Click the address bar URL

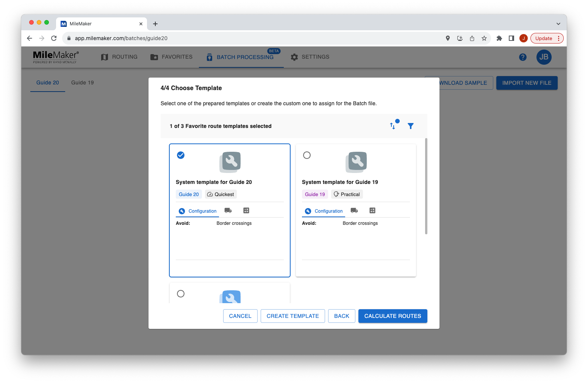click(121, 38)
